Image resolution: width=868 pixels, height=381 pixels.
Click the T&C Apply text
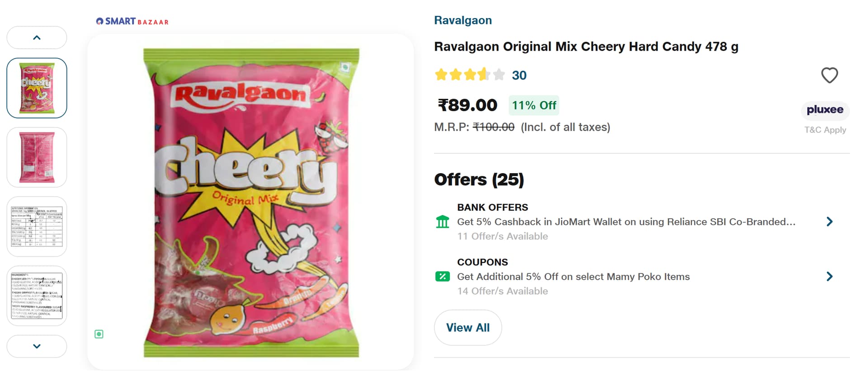coord(825,130)
